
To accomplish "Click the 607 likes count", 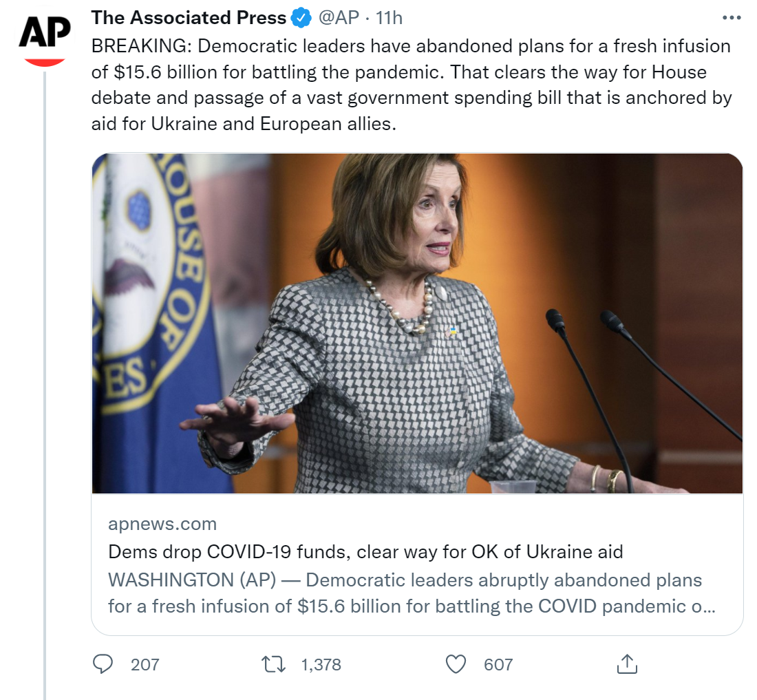I will (x=498, y=664).
